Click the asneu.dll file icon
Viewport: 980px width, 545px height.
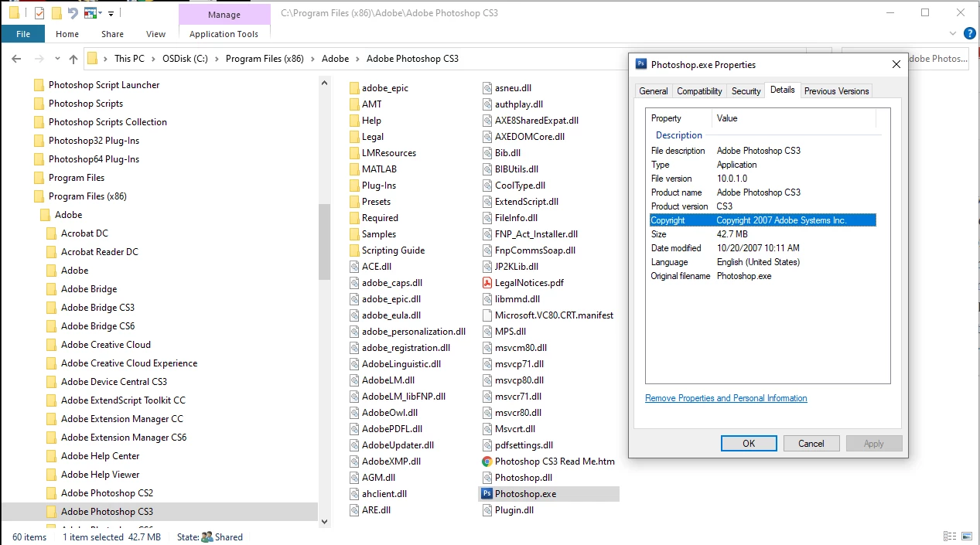487,87
